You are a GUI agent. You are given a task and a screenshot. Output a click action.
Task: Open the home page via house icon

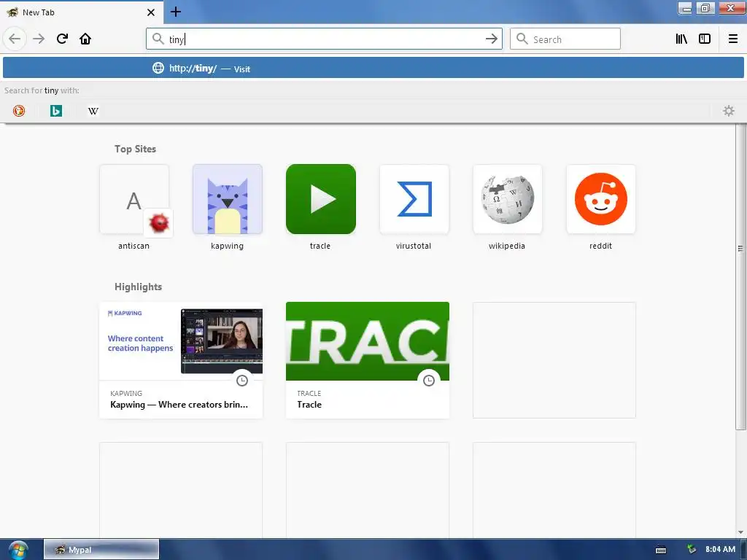click(85, 39)
